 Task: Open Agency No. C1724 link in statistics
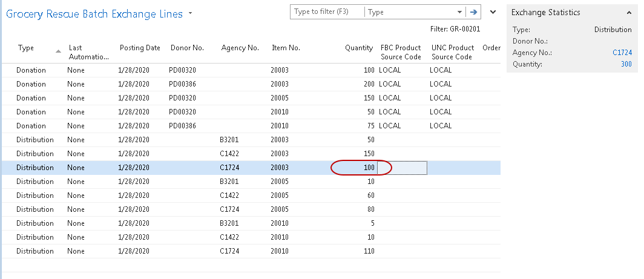[622, 53]
